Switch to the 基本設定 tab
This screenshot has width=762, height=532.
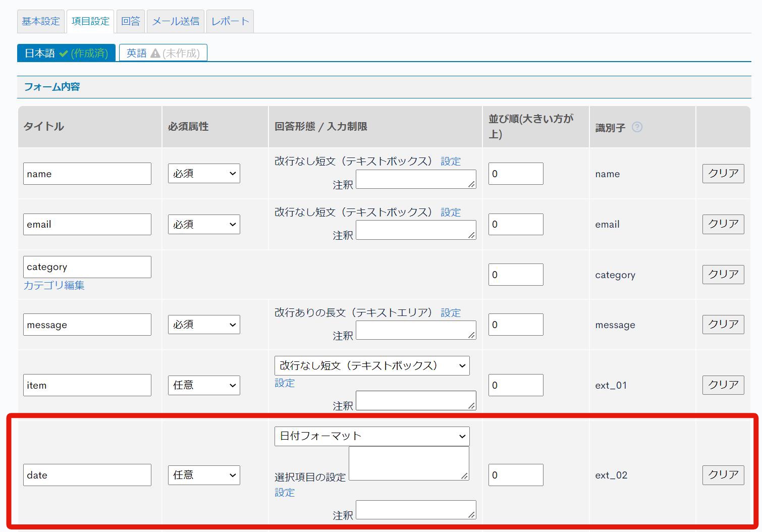tap(41, 21)
